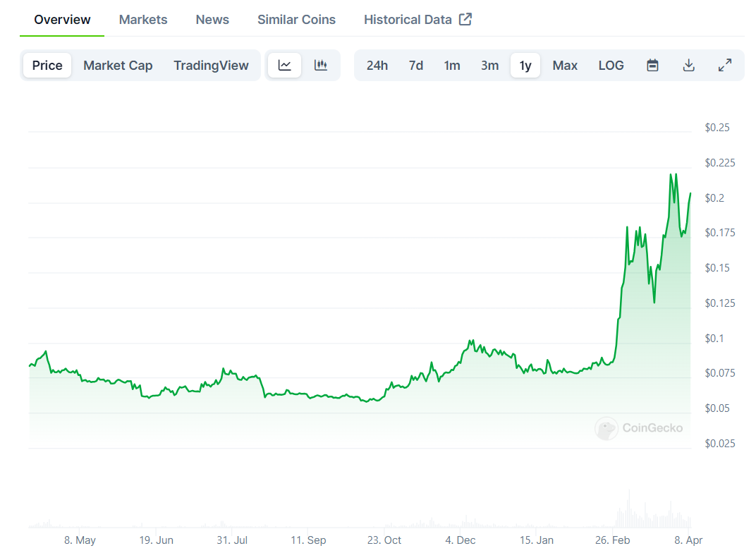Screen dimensions: 756x553
Task: Click the external link icon beside Historical Data
Action: click(x=465, y=20)
